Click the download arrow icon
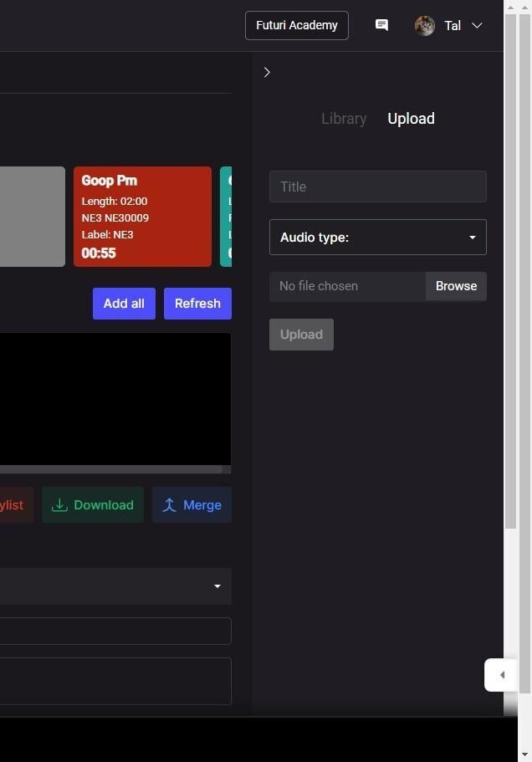This screenshot has height=762, width=532. [x=59, y=505]
